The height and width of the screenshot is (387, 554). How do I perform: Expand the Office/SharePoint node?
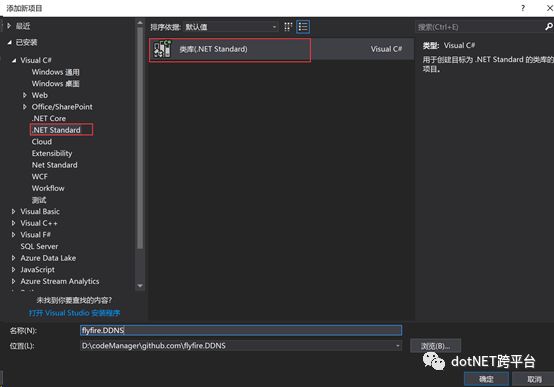coord(24,107)
